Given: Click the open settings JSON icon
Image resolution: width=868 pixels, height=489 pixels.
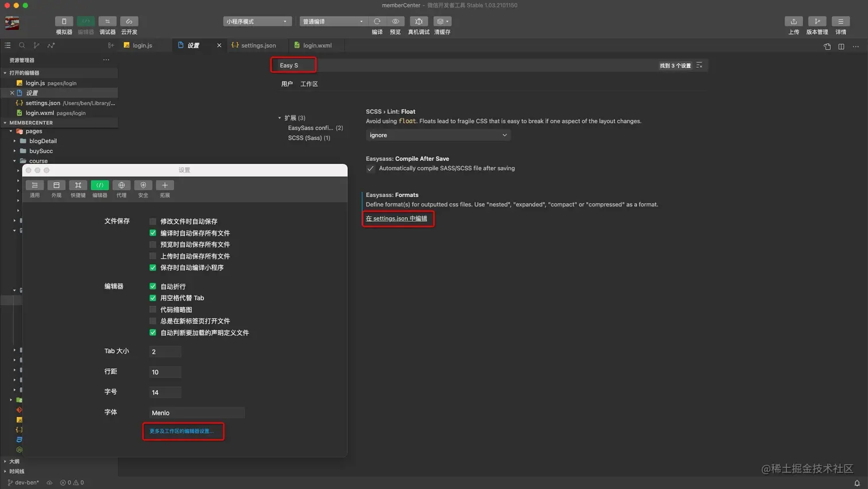Looking at the screenshot, I should 827,47.
